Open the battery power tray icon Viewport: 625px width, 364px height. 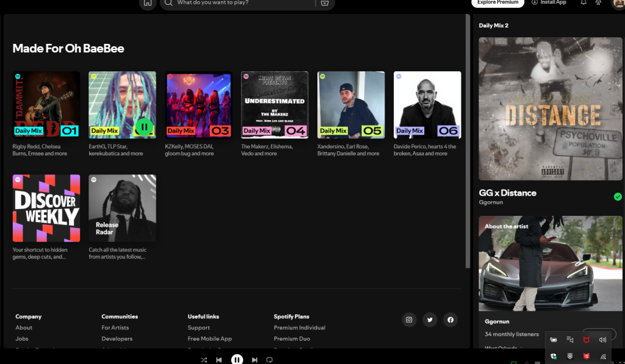[x=554, y=340]
